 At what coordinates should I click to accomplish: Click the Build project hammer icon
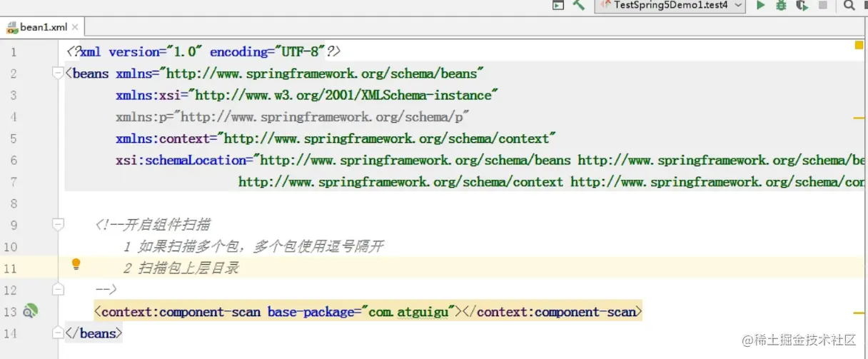pos(579,5)
